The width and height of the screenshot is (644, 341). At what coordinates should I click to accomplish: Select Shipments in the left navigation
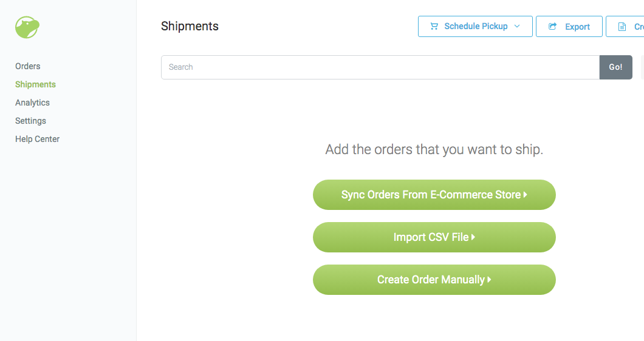[x=35, y=84]
